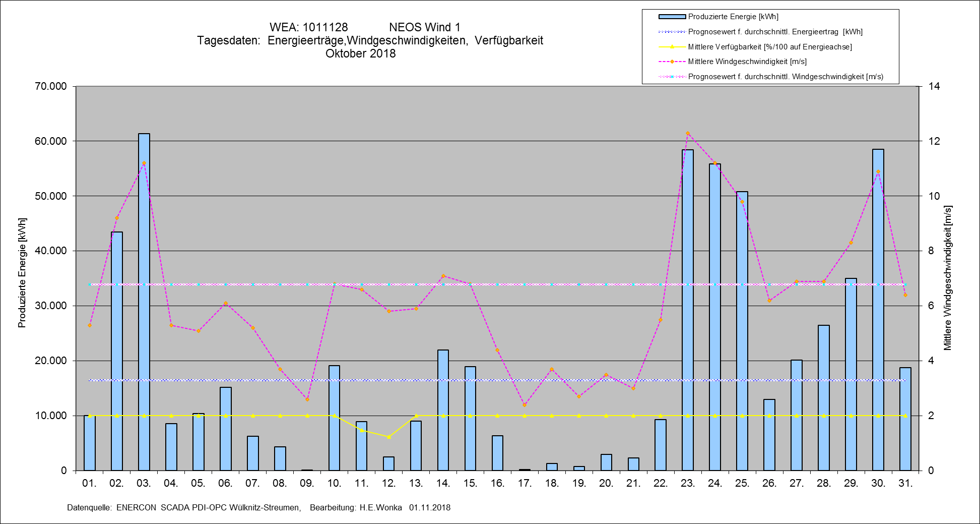980x524 pixels.
Task: Select the x-axis label for day 17
Action: [x=525, y=483]
